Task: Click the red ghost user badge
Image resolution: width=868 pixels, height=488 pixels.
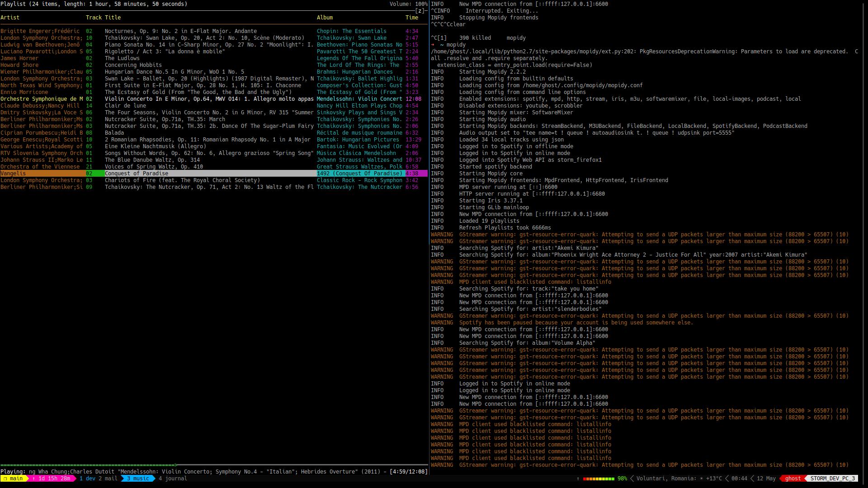Action: (x=793, y=478)
